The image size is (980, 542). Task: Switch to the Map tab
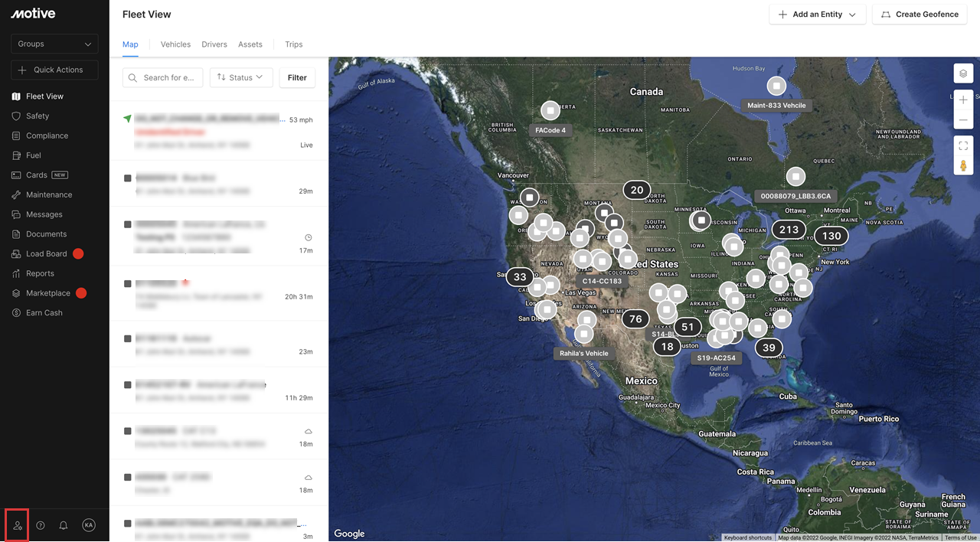point(130,44)
